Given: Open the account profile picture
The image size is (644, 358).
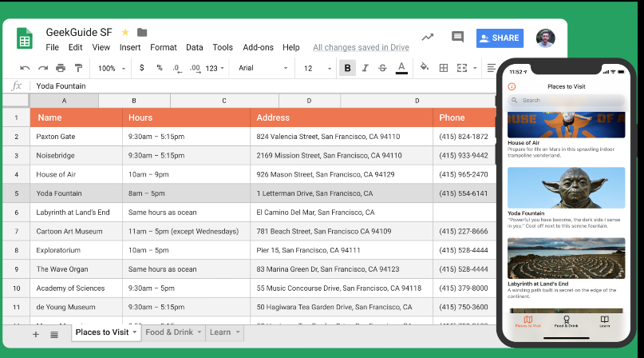Looking at the screenshot, I should [545, 38].
